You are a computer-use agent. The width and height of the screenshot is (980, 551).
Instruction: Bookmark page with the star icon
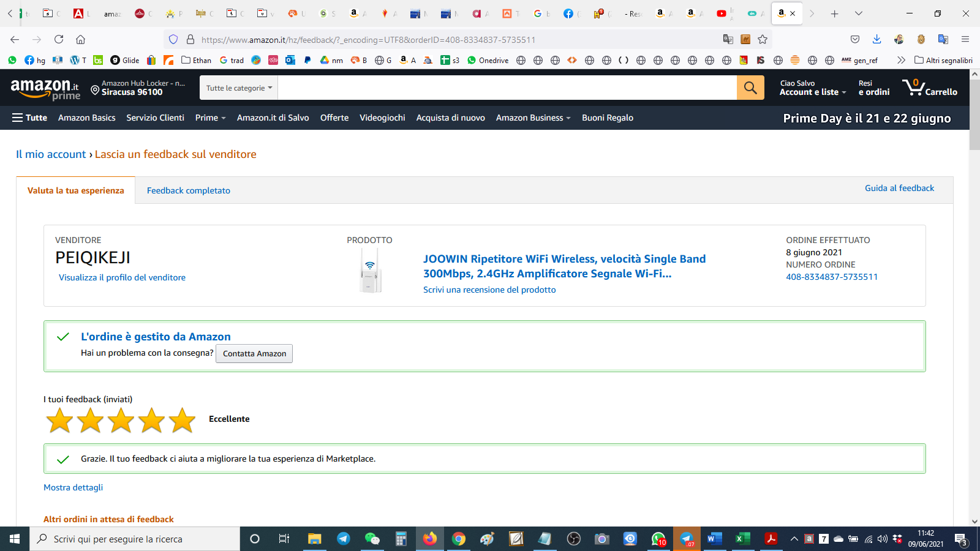click(763, 39)
